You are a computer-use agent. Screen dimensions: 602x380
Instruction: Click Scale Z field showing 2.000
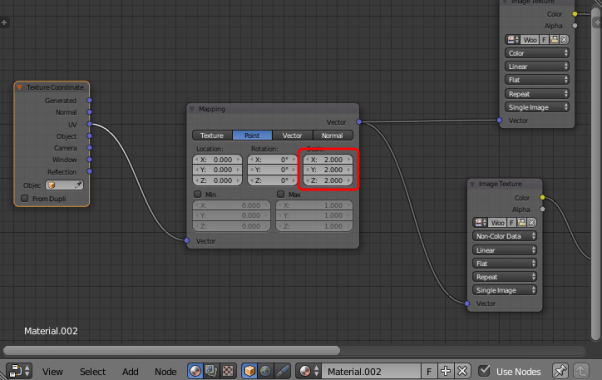click(x=328, y=180)
